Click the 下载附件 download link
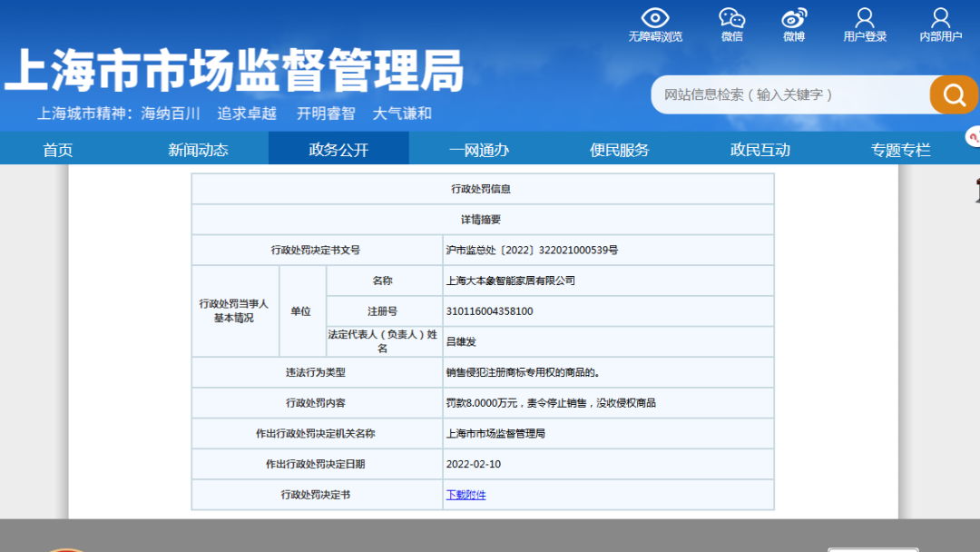Screen dimensions: 980x552 tap(465, 495)
